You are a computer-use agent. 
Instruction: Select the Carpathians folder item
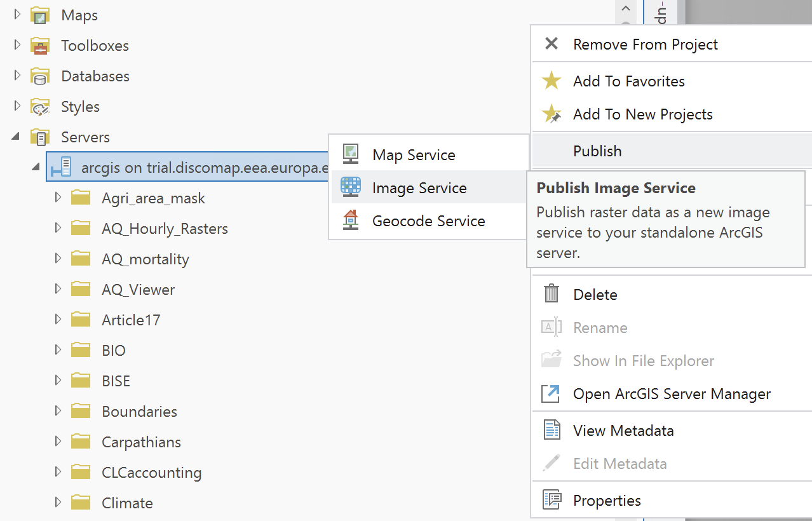click(x=141, y=442)
